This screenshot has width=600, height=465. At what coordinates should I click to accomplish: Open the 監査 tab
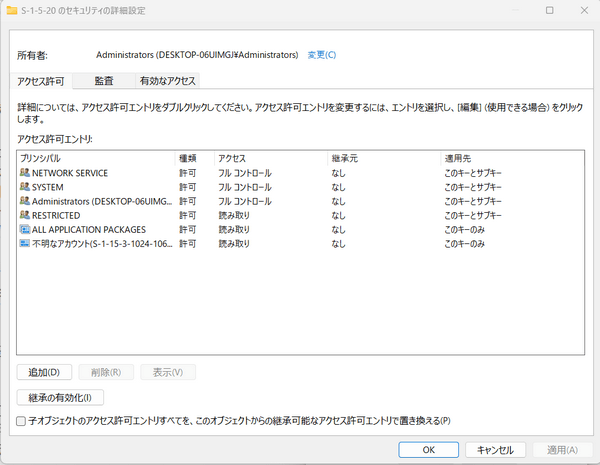pos(104,81)
